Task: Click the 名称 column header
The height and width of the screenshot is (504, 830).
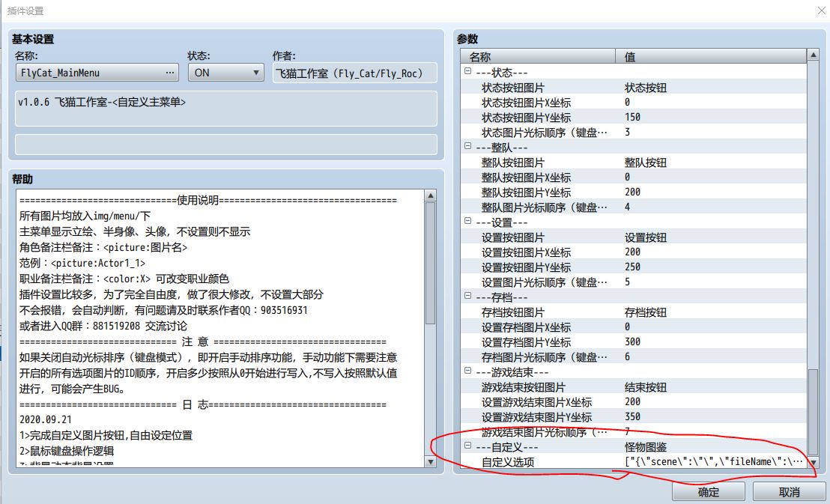Action: point(538,56)
